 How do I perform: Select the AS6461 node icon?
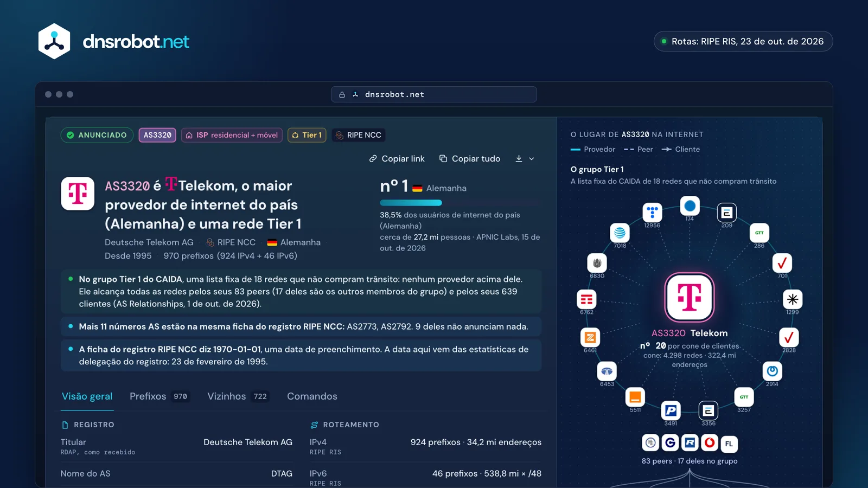590,337
